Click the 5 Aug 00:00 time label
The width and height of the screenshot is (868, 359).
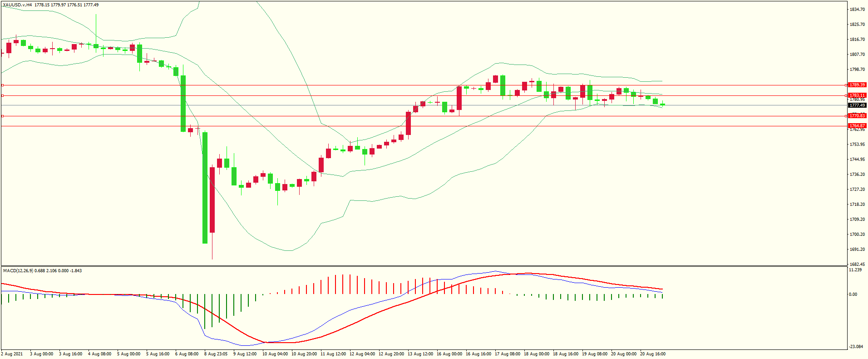click(x=129, y=354)
